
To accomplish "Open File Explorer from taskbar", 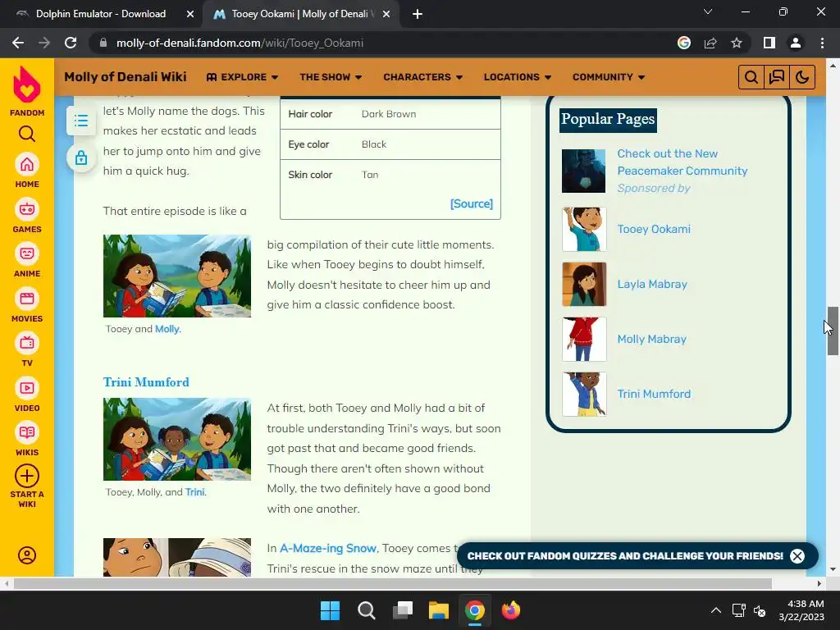I will (439, 610).
